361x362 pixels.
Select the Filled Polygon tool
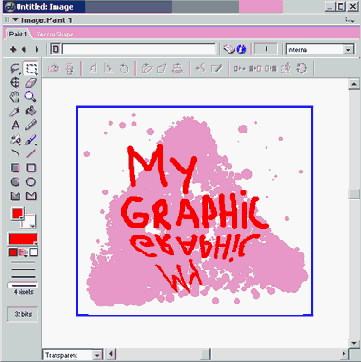[x=15, y=196]
